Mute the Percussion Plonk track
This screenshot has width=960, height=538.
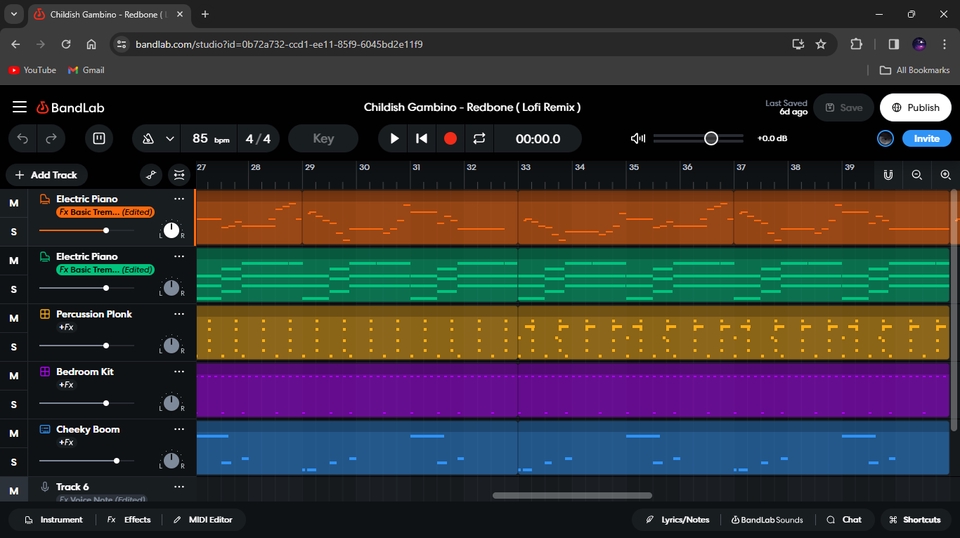[14, 318]
